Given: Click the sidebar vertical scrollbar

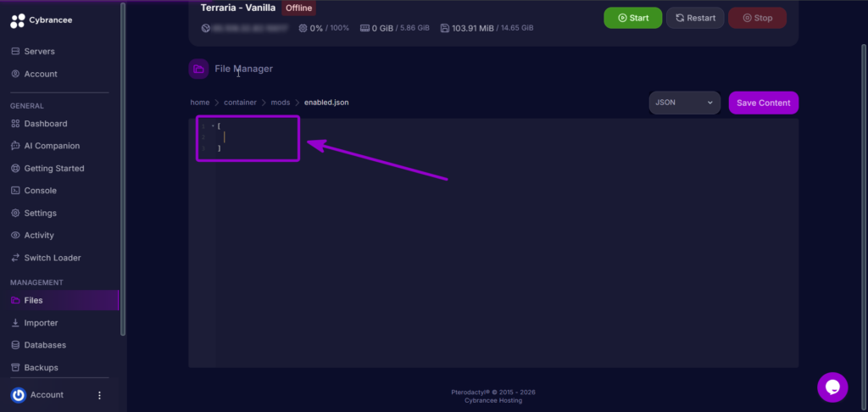Looking at the screenshot, I should coord(123,169).
